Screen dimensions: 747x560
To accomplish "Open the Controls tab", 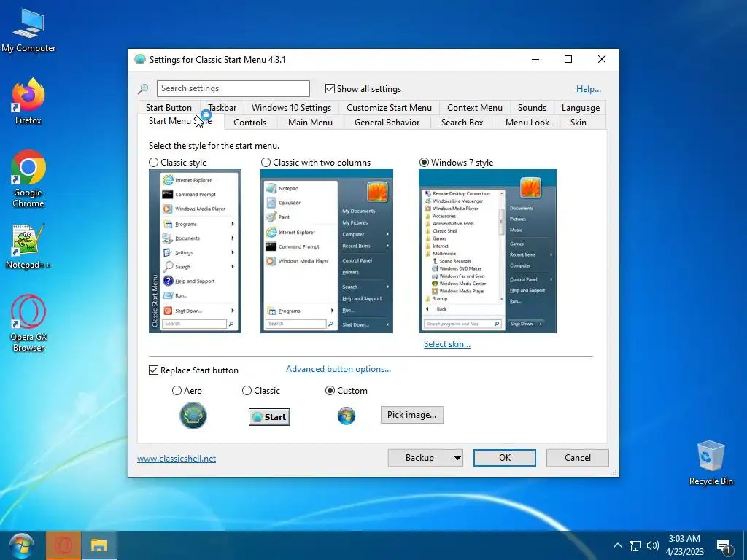I will pos(249,122).
